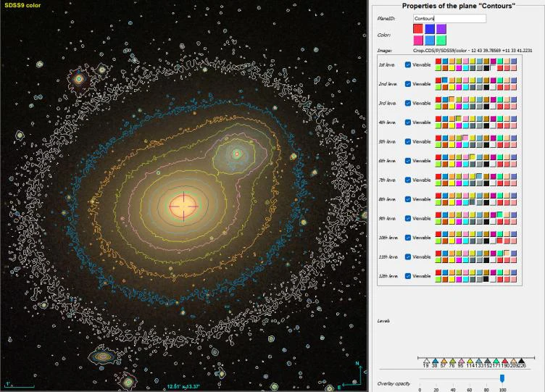Pick the lime green swatch for 4th level
This screenshot has width=545, height=392.
pos(438,125)
